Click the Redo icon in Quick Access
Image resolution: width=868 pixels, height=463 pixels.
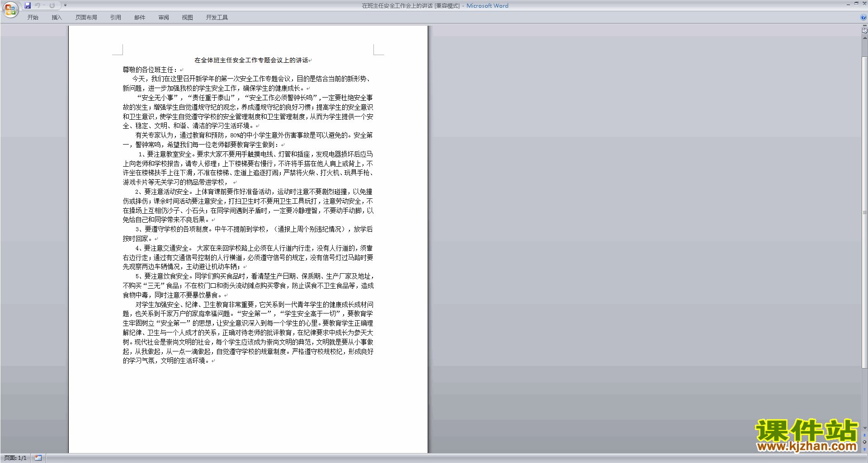[52, 5]
